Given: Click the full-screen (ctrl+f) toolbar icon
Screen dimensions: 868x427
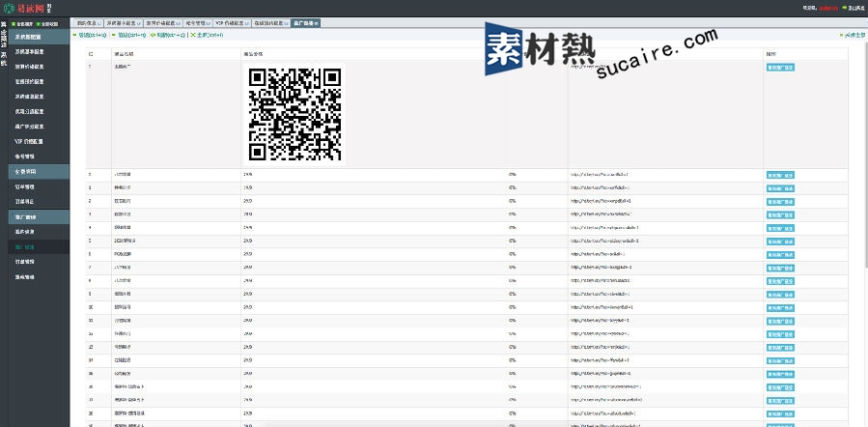Looking at the screenshot, I should [193, 35].
